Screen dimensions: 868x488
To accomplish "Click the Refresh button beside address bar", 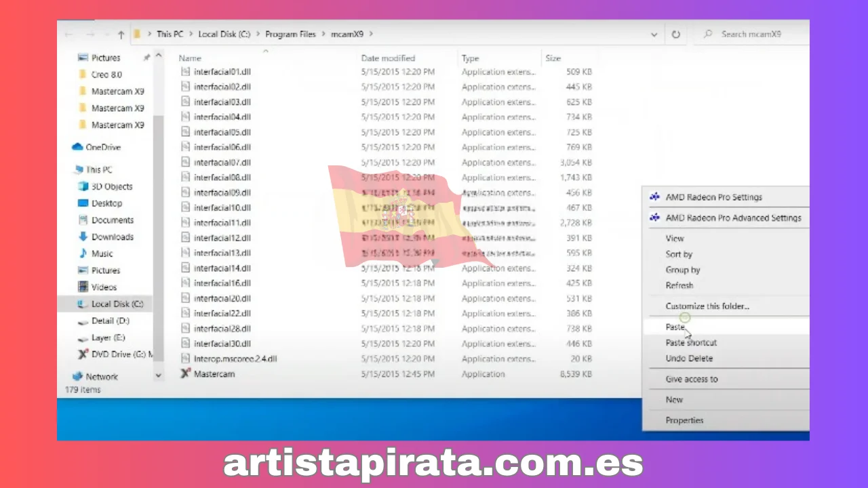I will coord(676,34).
